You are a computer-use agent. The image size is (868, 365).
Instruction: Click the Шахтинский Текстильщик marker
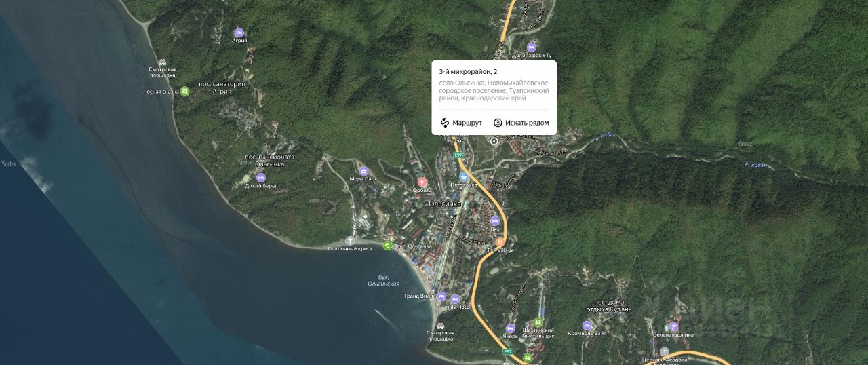pyautogui.click(x=538, y=322)
